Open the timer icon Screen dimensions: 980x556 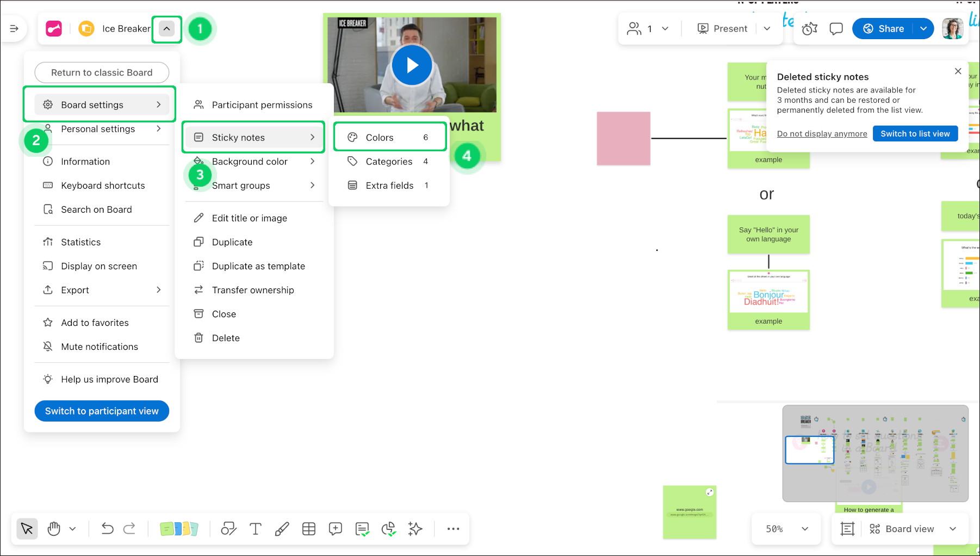[809, 29]
